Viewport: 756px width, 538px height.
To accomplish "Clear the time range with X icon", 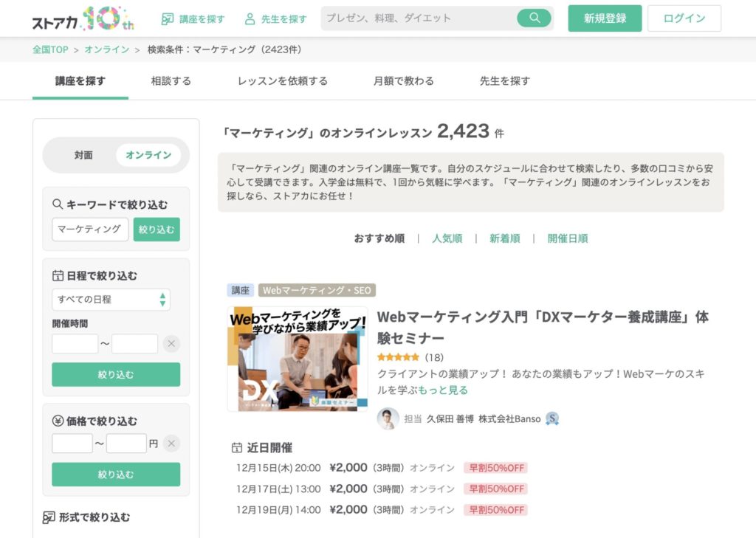I will click(x=171, y=344).
